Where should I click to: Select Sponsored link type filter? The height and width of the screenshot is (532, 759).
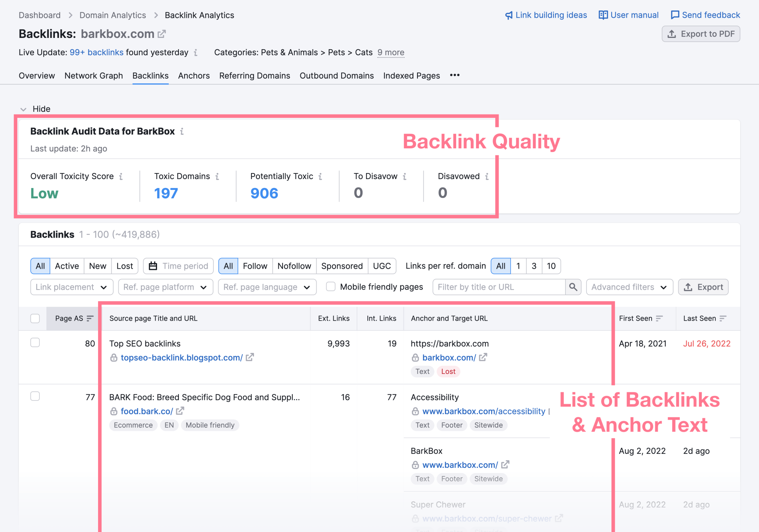tap(342, 266)
